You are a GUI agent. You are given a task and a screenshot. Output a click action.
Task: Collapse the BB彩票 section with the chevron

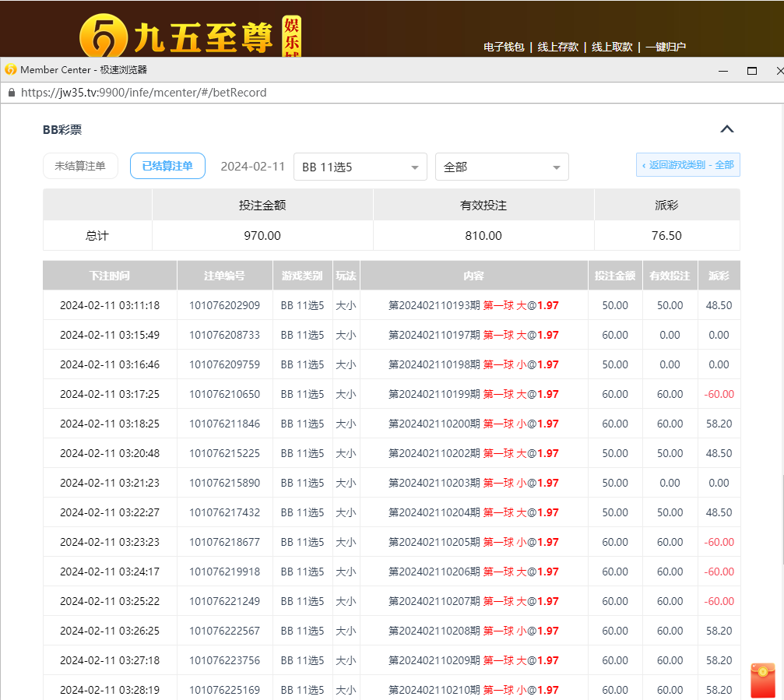pyautogui.click(x=726, y=129)
